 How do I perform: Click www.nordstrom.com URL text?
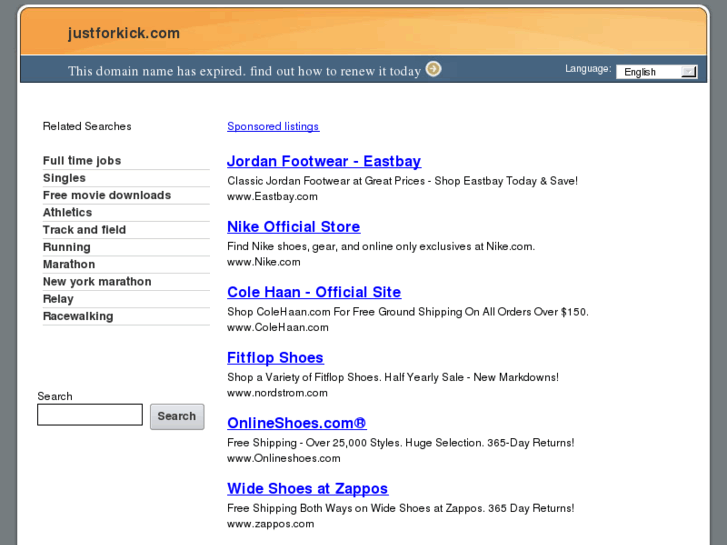[277, 392]
